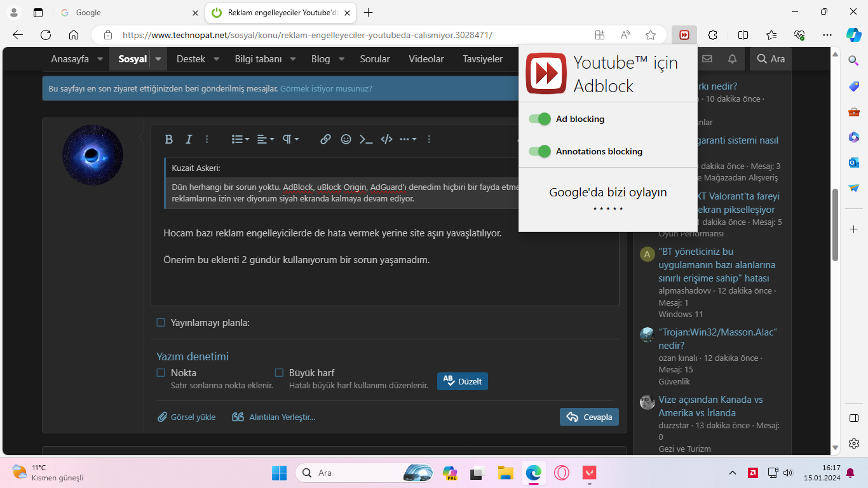Open the Trojan:Win32/Masson.A!ac nedir? thread
Image resolution: width=868 pixels, height=488 pixels.
tap(718, 339)
